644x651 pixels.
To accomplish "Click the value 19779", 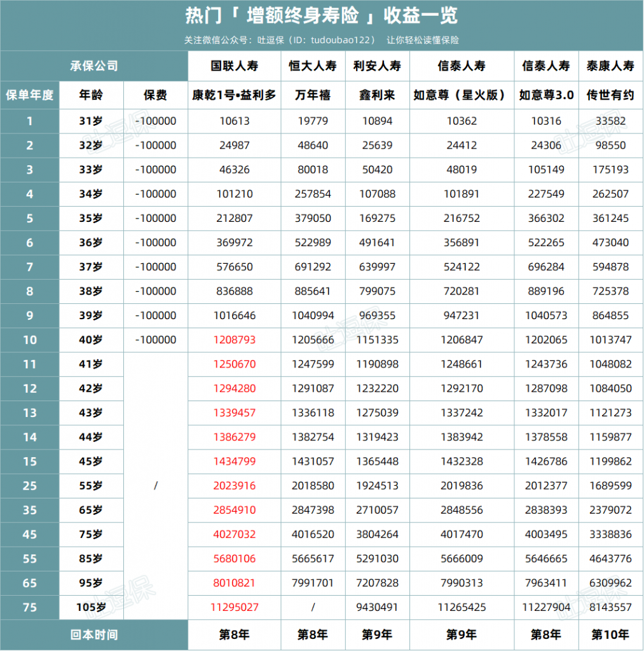I will pos(313,121).
